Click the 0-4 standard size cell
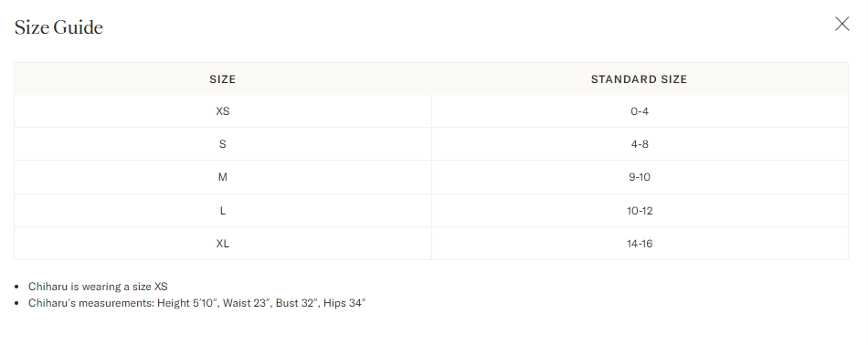Viewport: 868px width, 345px height. point(640,111)
